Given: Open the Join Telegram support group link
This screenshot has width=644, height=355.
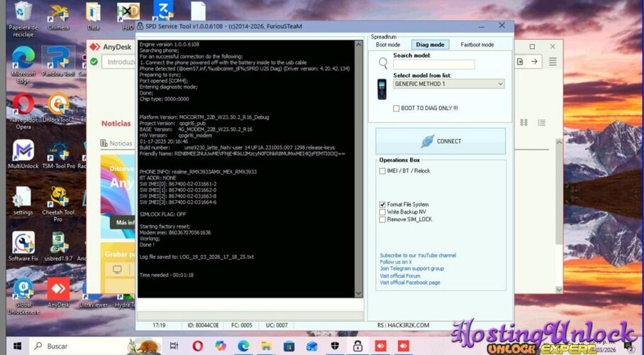Looking at the screenshot, I should pyautogui.click(x=411, y=269).
